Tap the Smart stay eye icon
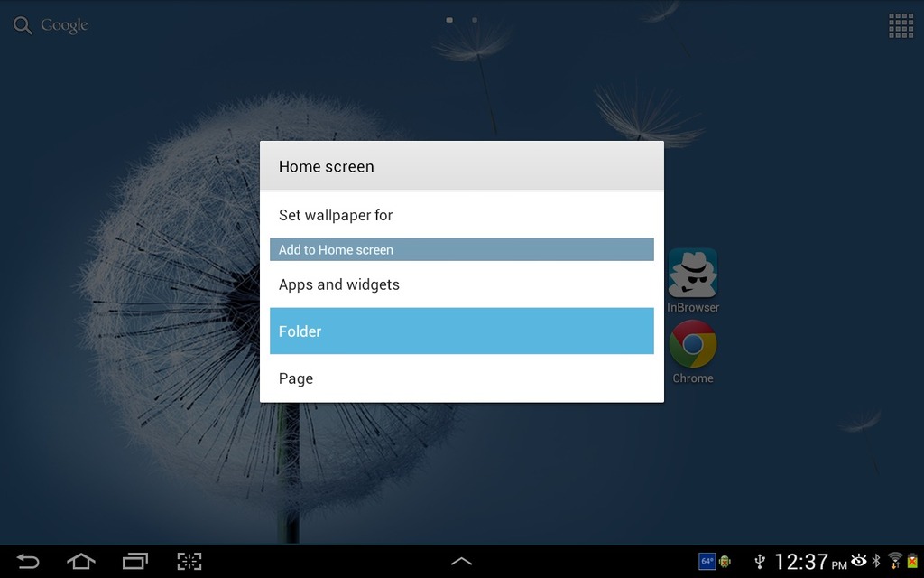The image size is (924, 578). [x=859, y=560]
